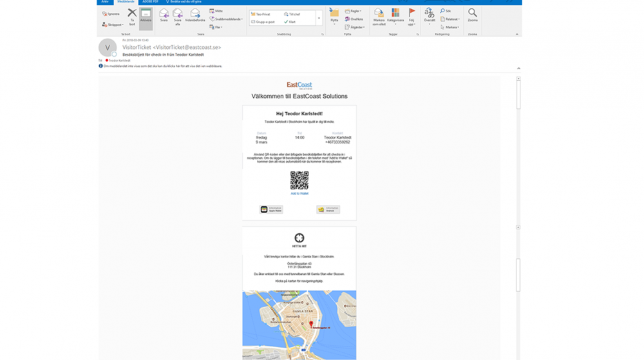Click the Stockholm map image

click(299, 325)
